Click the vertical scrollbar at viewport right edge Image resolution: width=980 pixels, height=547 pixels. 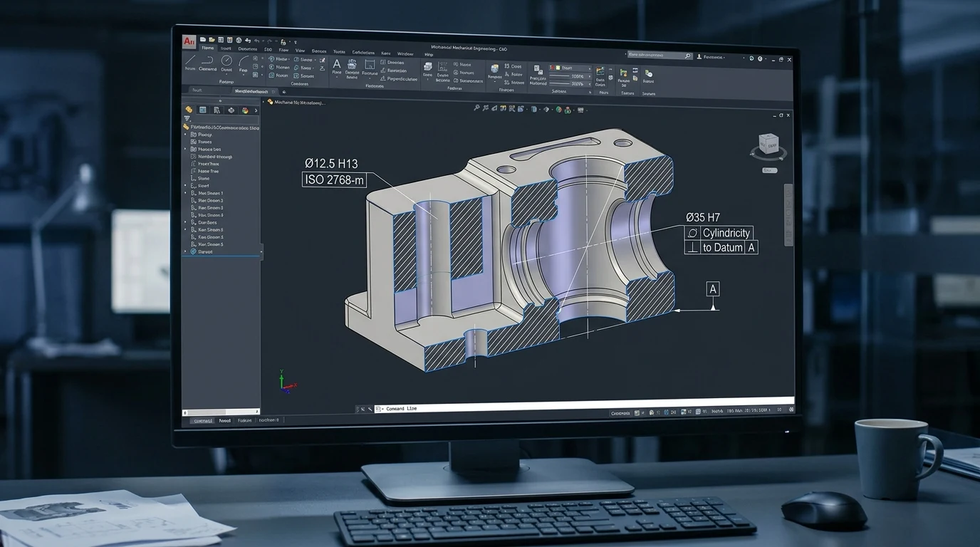point(788,214)
